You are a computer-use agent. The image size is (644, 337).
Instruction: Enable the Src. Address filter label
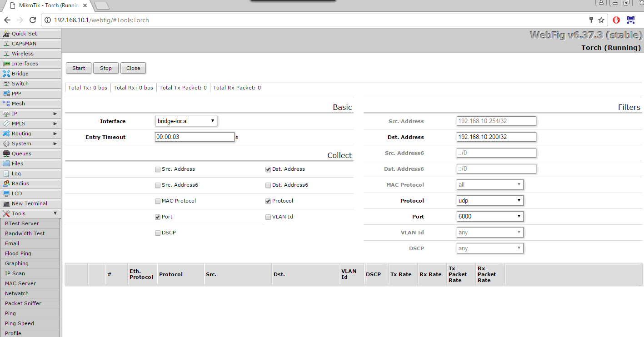406,121
